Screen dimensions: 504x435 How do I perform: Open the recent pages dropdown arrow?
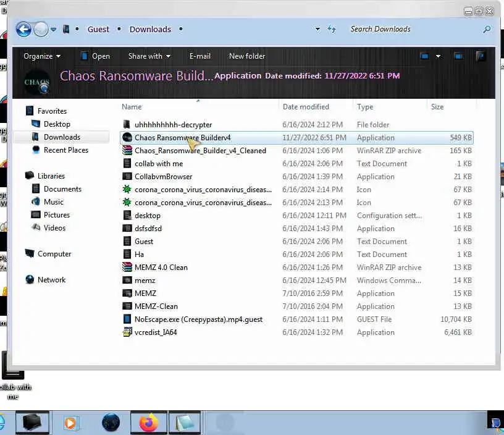tap(53, 30)
